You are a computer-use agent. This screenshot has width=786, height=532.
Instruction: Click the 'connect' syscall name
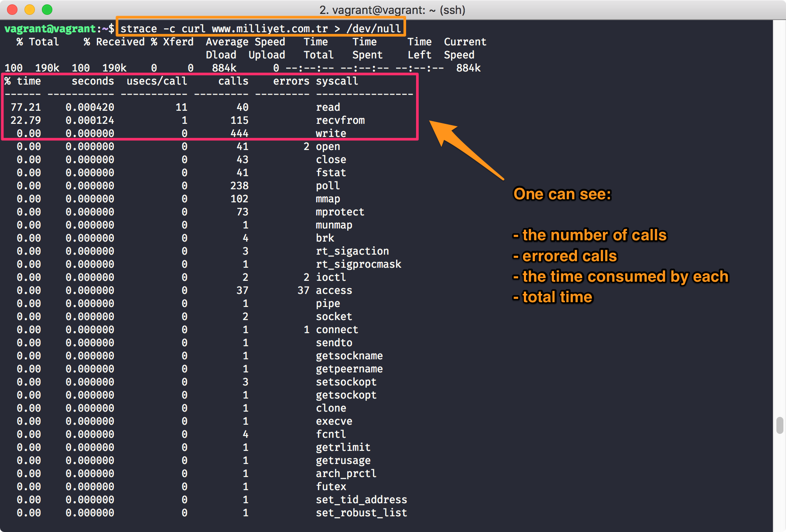(x=337, y=330)
